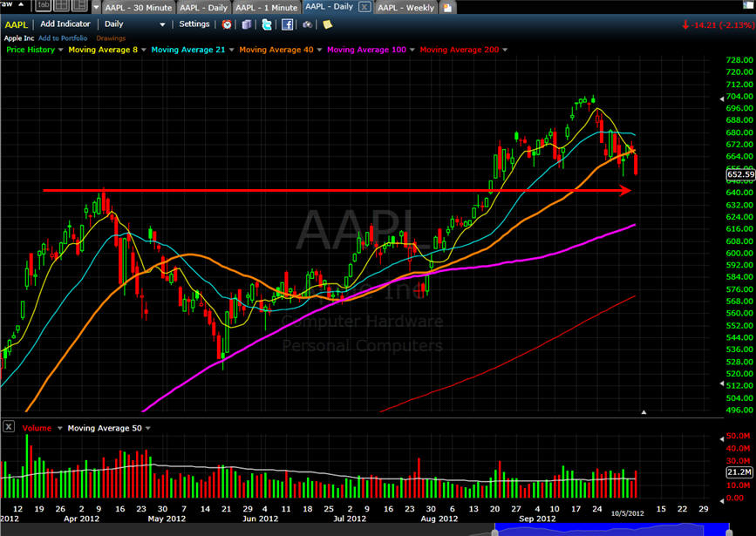Close the active AAPL - Daily tab
This screenshot has height=536, width=756.
(365, 7)
